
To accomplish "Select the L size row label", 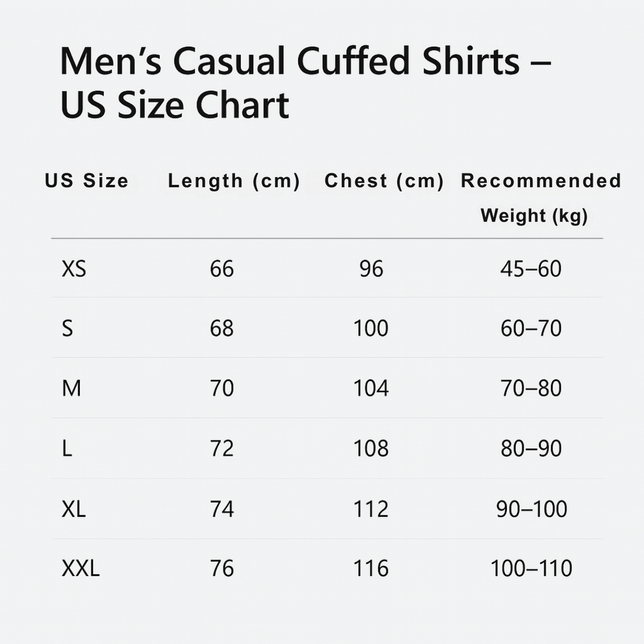I will coord(67,448).
